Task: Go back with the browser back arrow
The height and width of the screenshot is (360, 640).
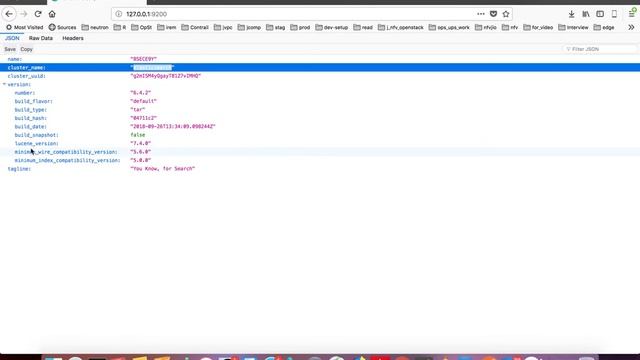Action: click(9, 14)
